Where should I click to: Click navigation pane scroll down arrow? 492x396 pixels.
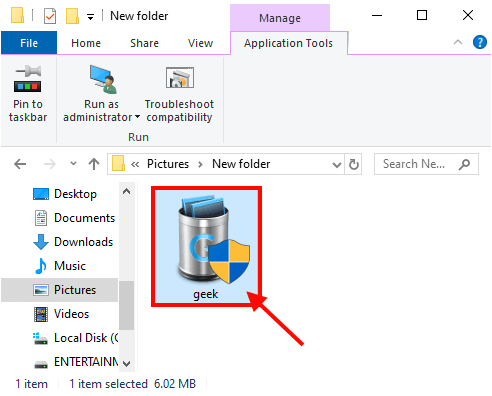pos(126,363)
